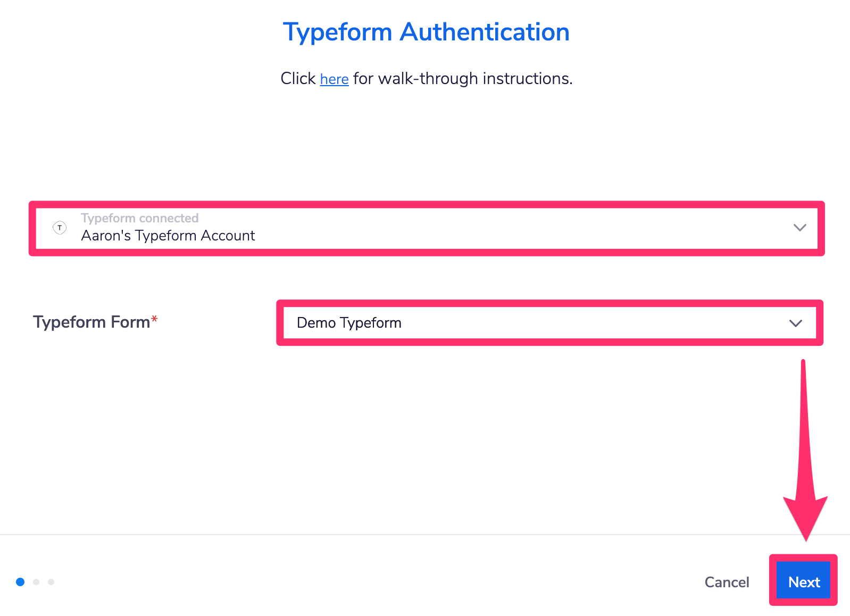
Task: Click the "Typeform Authentication" heading
Action: tap(426, 32)
